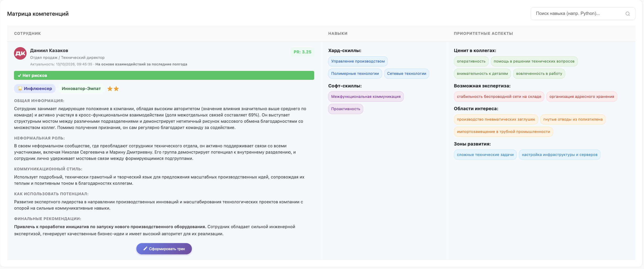Click the Матрица компетенций page title
The height and width of the screenshot is (269, 644).
click(38, 14)
